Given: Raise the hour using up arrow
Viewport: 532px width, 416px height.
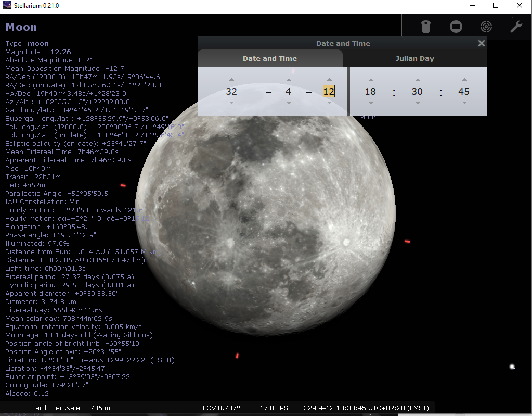Looking at the screenshot, I should click(x=371, y=80).
